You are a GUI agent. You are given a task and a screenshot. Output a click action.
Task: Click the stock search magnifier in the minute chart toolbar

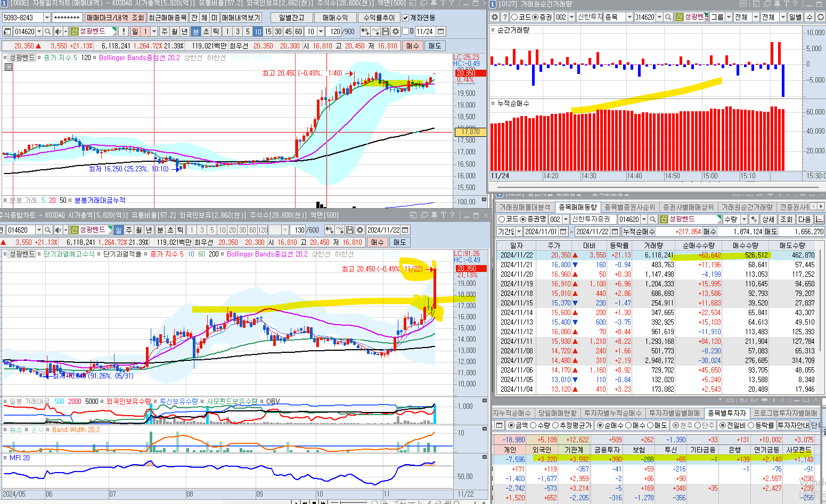click(x=48, y=31)
